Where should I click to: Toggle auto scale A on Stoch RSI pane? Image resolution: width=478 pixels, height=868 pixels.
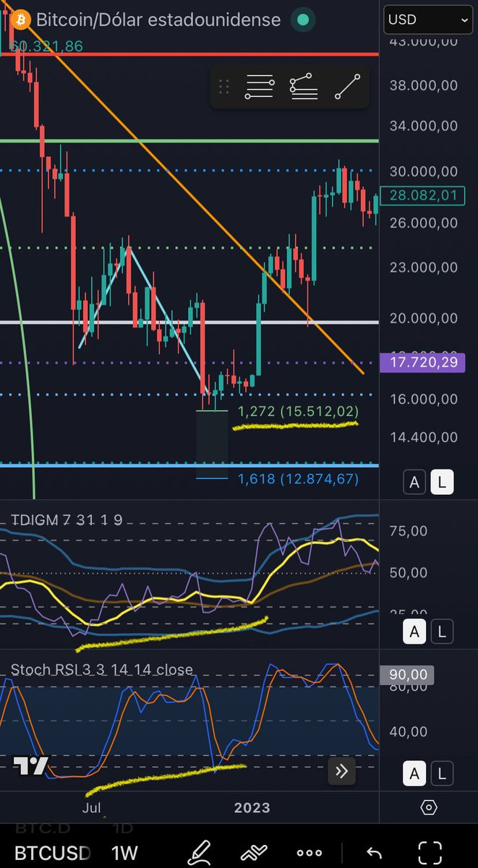(414, 773)
